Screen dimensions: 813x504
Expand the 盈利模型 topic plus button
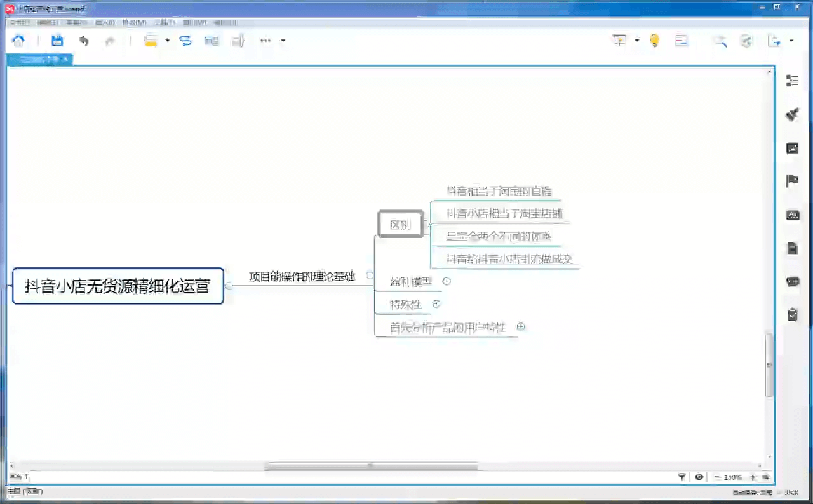click(x=447, y=281)
